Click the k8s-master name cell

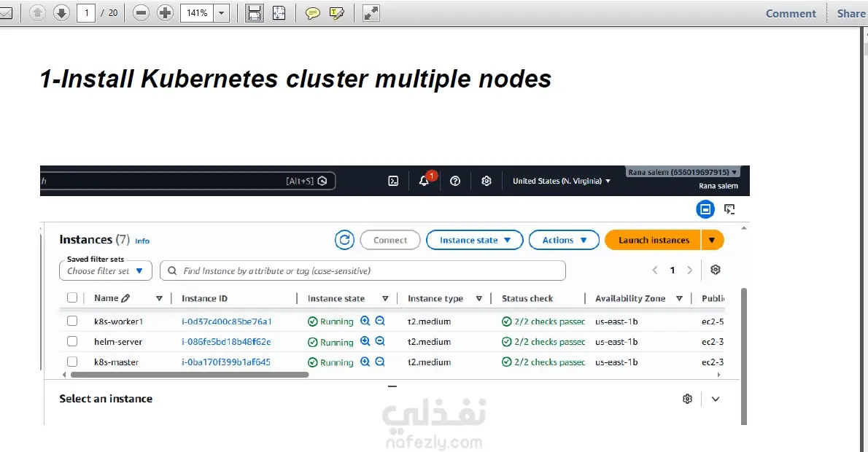click(116, 362)
